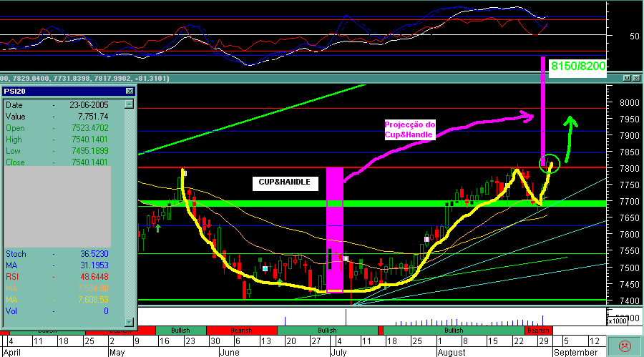The image size is (644, 357).
Task: Close the price chart inner window
Action: tap(636, 78)
